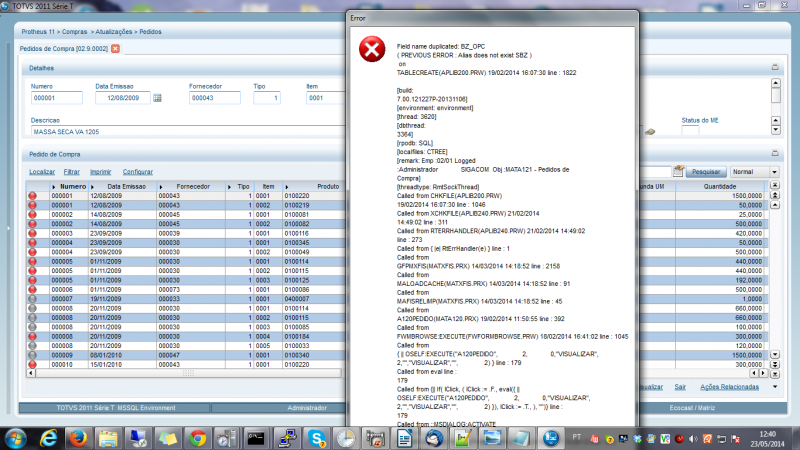
Task: Click the Detalhes panel scroll-up arrow
Action: coord(776,83)
